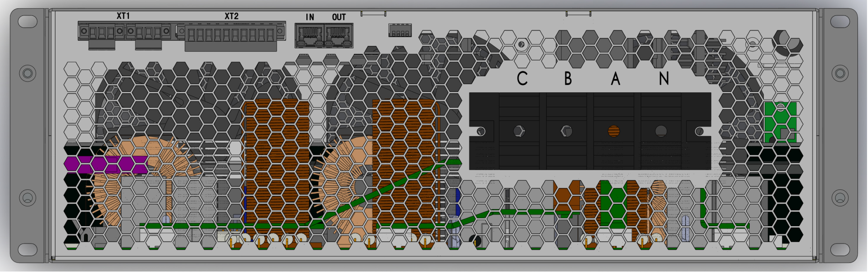The width and height of the screenshot is (868, 273).
Task: Click the copper stud under terminal A
Action: coord(614,131)
